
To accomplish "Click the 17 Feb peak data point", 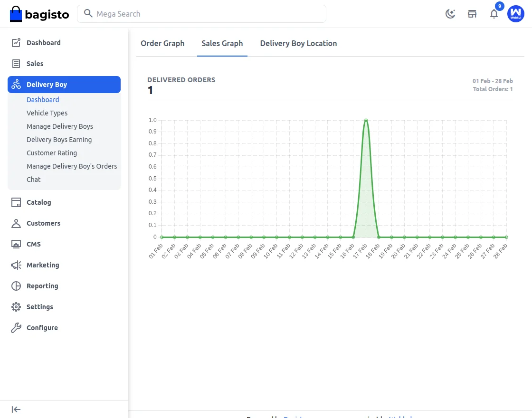I will click(366, 120).
